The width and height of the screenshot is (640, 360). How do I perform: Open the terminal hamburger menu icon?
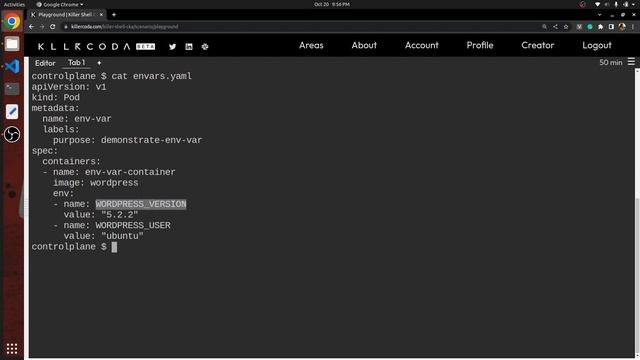631,62
